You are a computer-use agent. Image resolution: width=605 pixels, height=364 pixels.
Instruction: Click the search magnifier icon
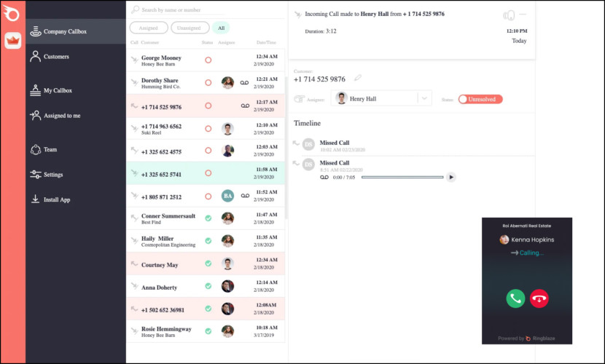tap(135, 9)
